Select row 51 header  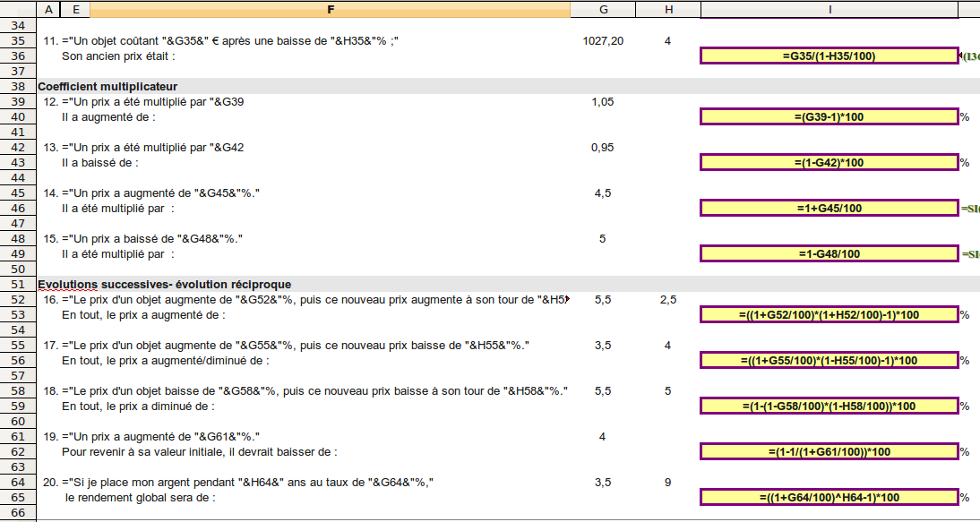tap(18, 285)
